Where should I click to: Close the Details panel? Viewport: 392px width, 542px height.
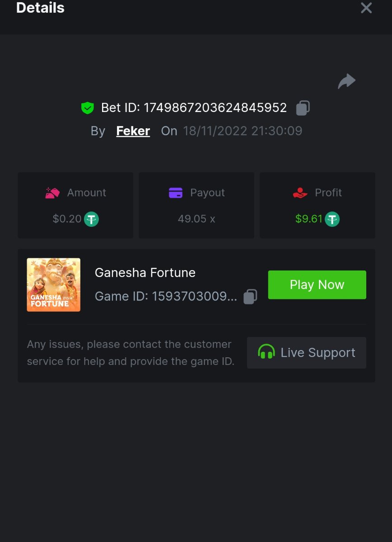366,8
